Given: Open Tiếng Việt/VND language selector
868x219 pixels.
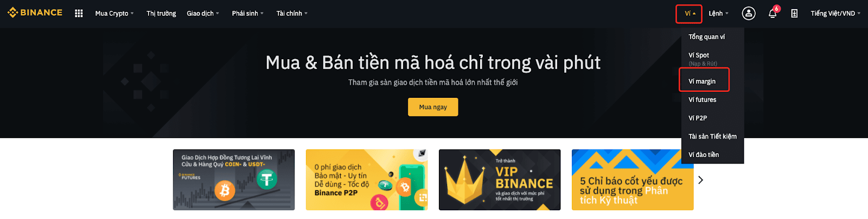Looking at the screenshot, I should pyautogui.click(x=835, y=14).
